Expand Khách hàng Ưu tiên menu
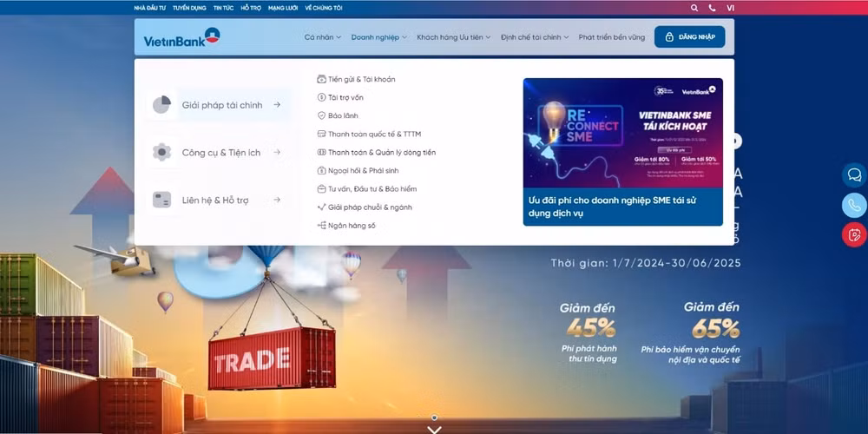This screenshot has width=868, height=434. (x=454, y=37)
